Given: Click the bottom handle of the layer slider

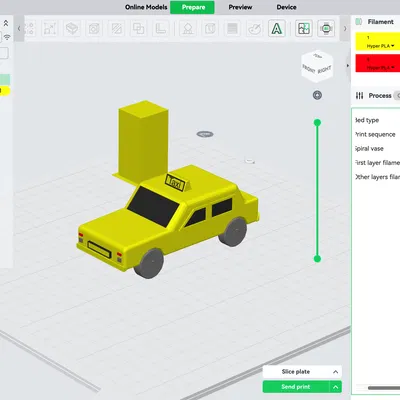Looking at the screenshot, I should [x=317, y=259].
